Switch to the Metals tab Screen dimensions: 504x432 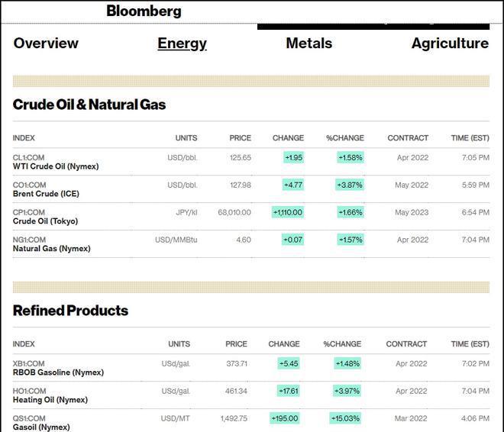point(309,43)
